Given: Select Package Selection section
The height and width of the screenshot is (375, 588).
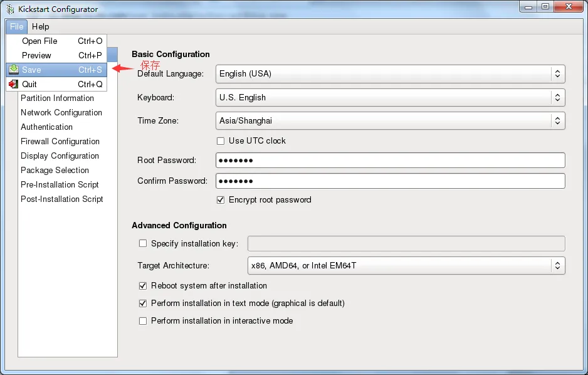Looking at the screenshot, I should pyautogui.click(x=55, y=170).
